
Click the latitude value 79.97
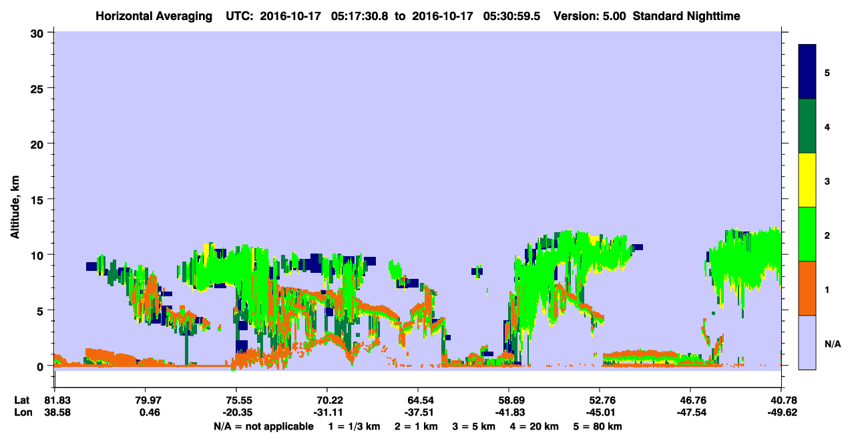(145, 400)
